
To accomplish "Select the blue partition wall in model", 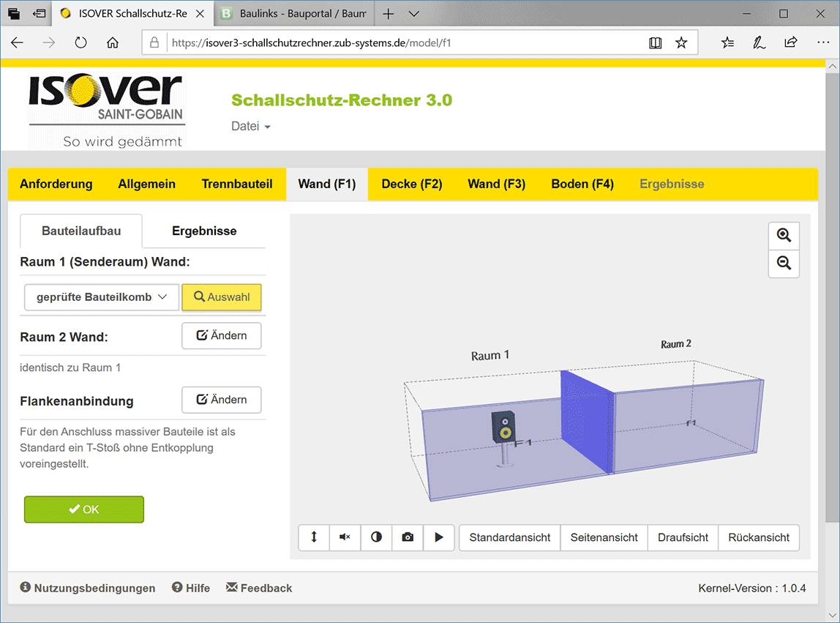I will tap(587, 421).
